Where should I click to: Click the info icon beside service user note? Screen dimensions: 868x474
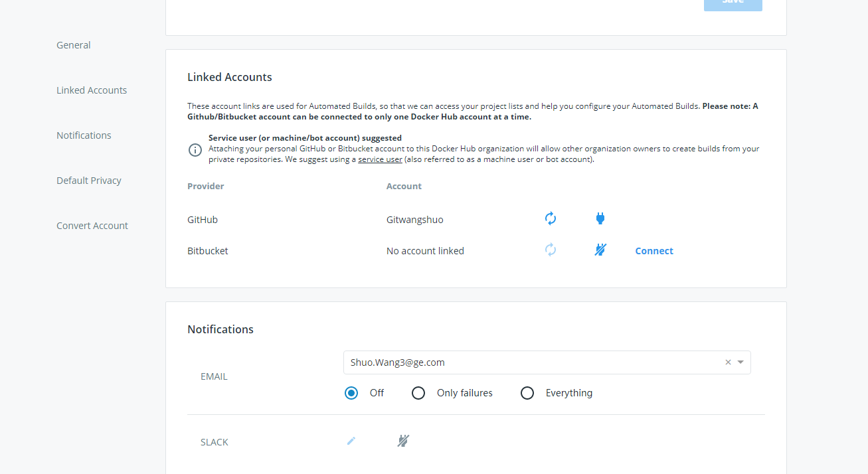195,149
